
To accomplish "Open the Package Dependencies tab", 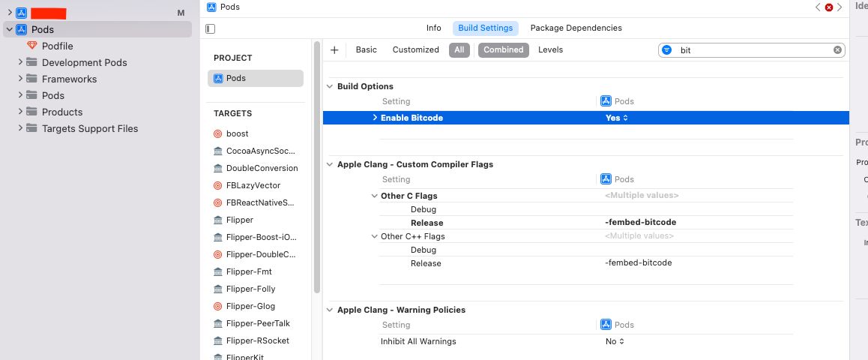I will [x=576, y=28].
